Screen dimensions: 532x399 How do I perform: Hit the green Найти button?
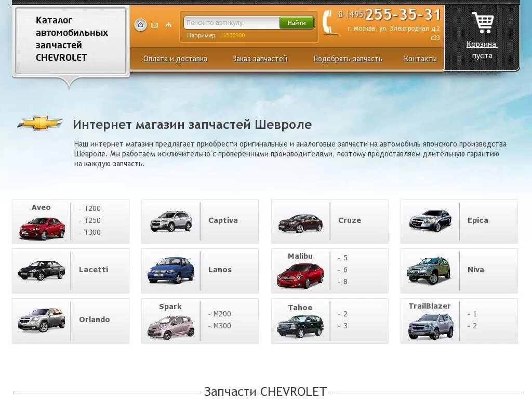297,23
